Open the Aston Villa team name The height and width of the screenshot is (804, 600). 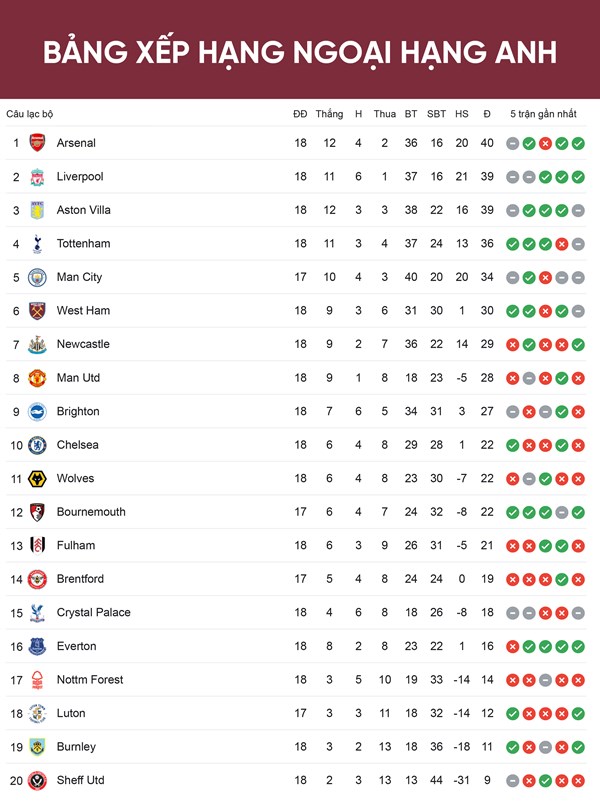tap(84, 210)
